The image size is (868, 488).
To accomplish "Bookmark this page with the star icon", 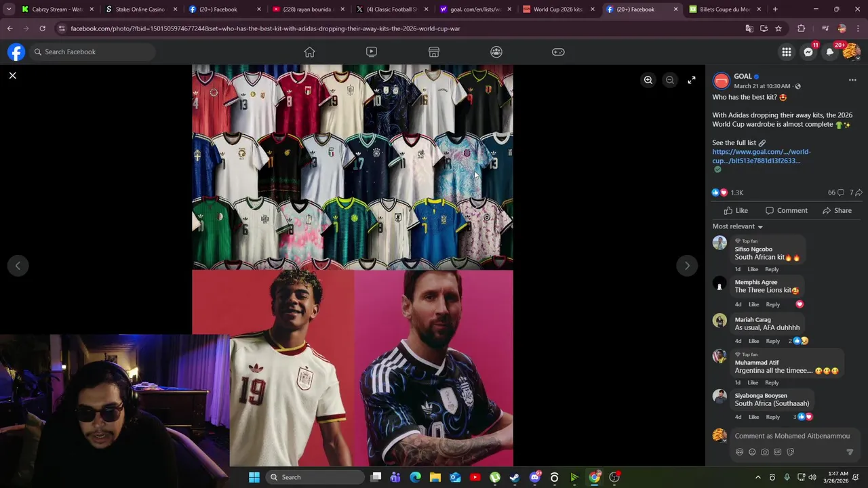I will coord(778,28).
